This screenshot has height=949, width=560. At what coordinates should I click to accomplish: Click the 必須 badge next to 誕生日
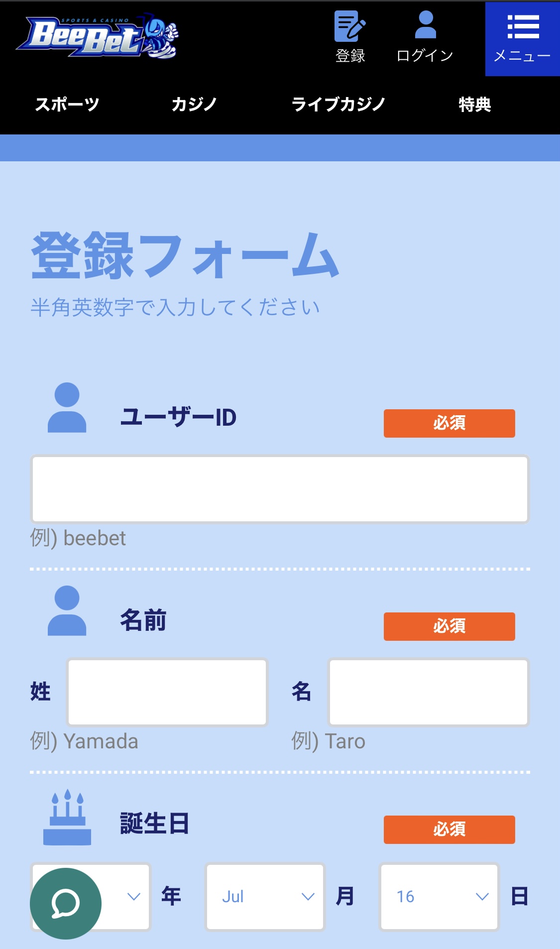tap(449, 830)
